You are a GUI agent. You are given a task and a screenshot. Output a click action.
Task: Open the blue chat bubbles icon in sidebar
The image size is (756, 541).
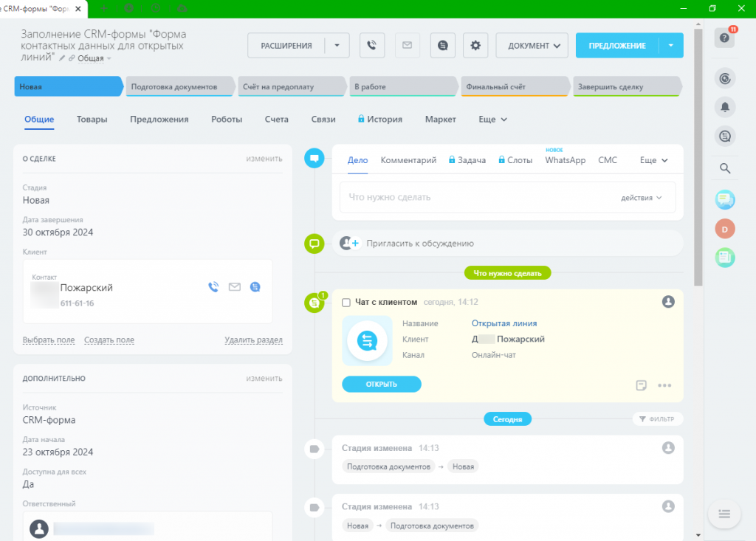[x=725, y=199]
